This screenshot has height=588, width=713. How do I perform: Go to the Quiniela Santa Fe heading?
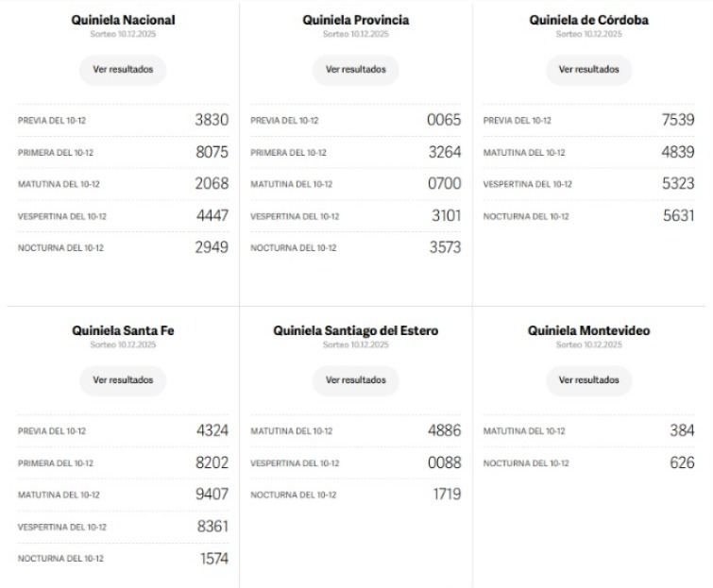pyautogui.click(x=123, y=330)
